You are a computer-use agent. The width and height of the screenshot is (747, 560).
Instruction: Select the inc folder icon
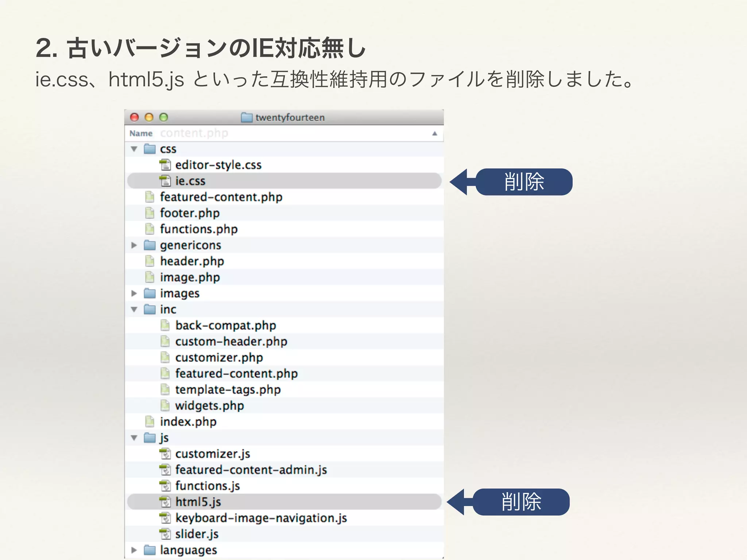pyautogui.click(x=150, y=309)
